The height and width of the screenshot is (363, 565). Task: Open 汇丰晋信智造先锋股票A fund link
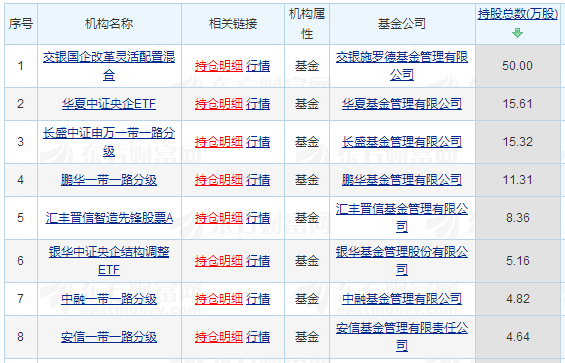pyautogui.click(x=109, y=218)
